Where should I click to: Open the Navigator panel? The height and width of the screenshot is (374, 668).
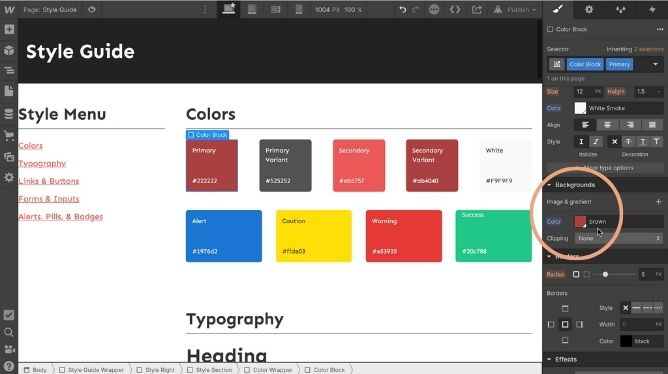[9, 71]
